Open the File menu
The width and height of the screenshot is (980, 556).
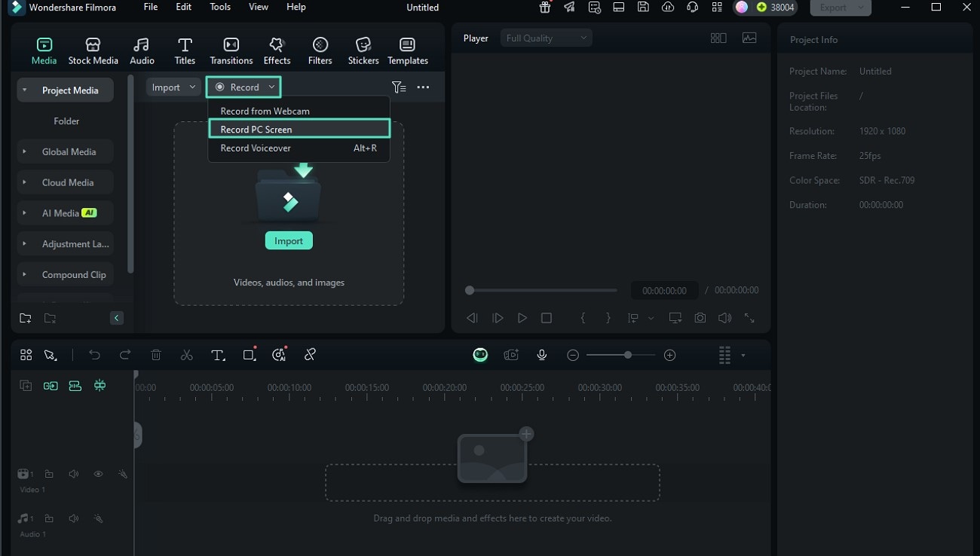click(151, 7)
